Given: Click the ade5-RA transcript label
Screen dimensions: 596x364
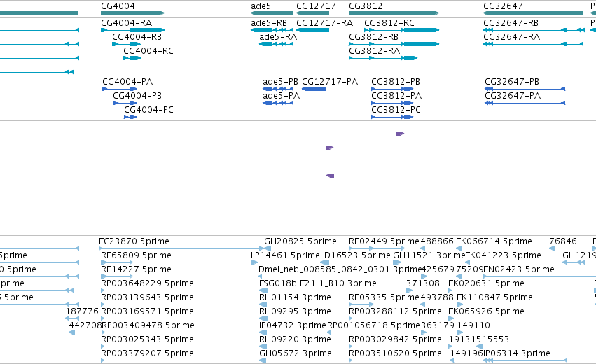Looking at the screenshot, I should (x=278, y=37).
